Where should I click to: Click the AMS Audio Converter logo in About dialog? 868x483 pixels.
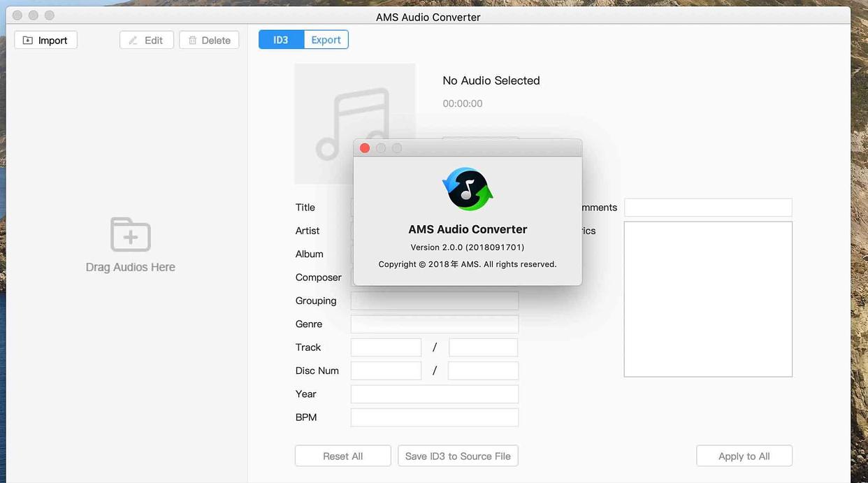(468, 189)
